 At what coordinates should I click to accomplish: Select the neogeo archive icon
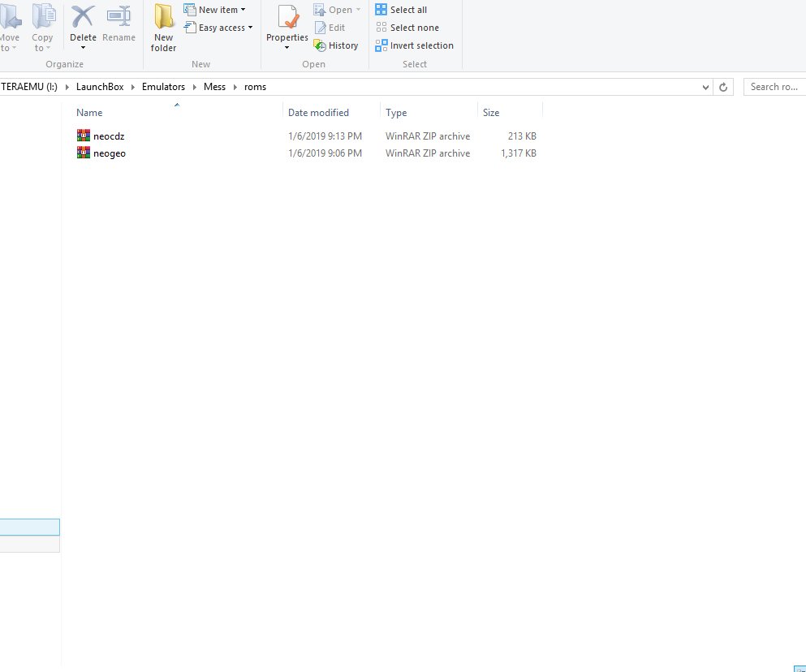[x=84, y=153]
